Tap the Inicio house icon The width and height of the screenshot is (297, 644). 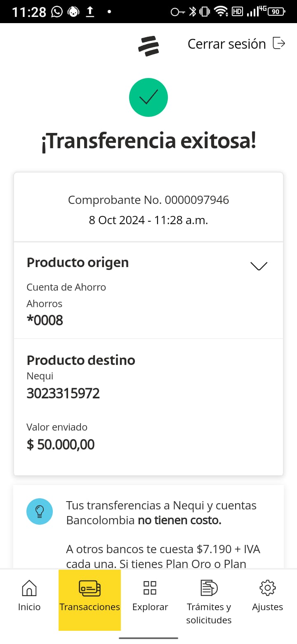coord(29,587)
